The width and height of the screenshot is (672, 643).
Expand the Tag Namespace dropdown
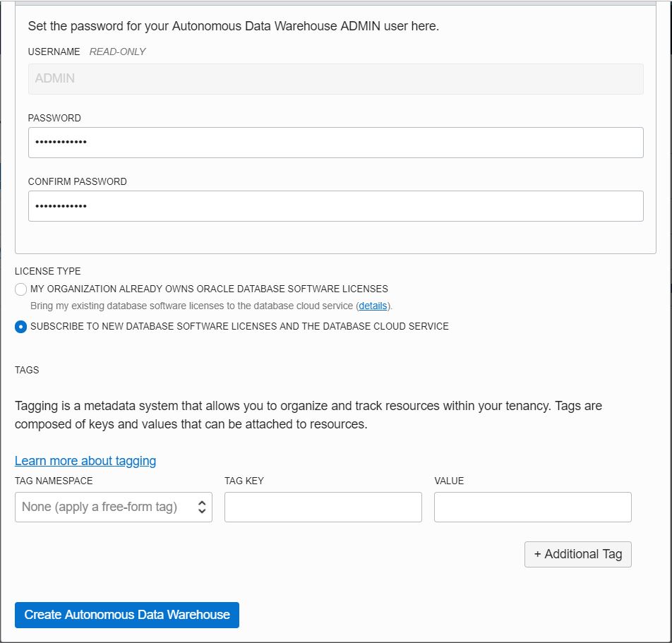[x=113, y=507]
